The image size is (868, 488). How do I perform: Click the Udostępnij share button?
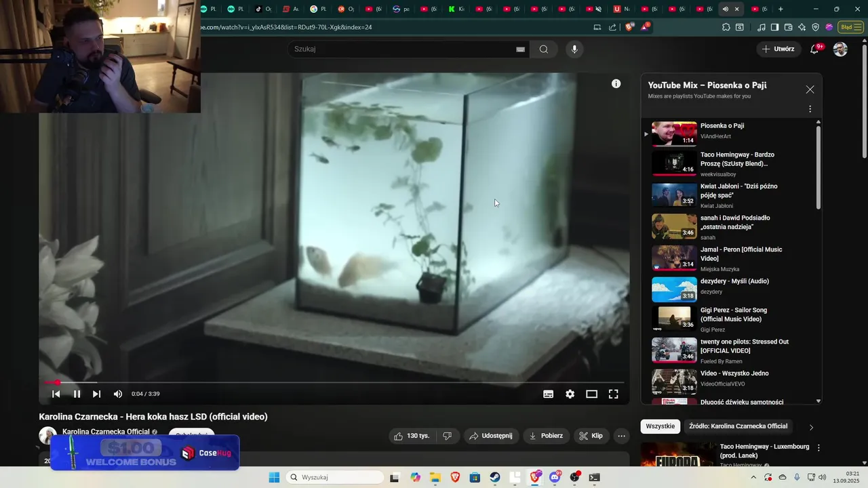tap(492, 436)
